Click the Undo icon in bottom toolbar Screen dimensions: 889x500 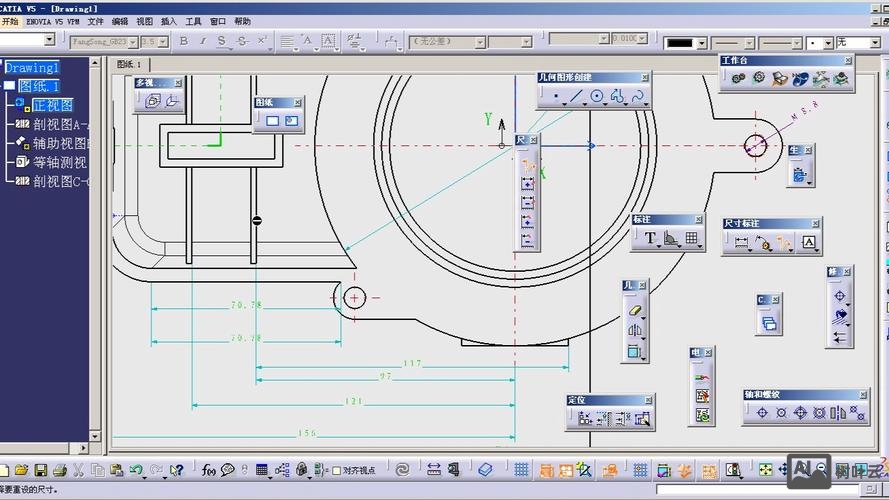pyautogui.click(x=135, y=470)
